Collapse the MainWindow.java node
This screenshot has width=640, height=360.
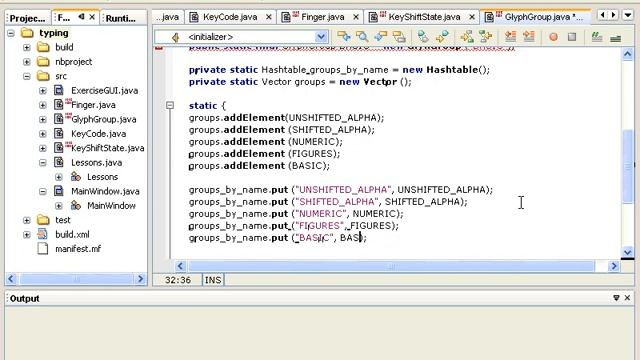click(43, 191)
